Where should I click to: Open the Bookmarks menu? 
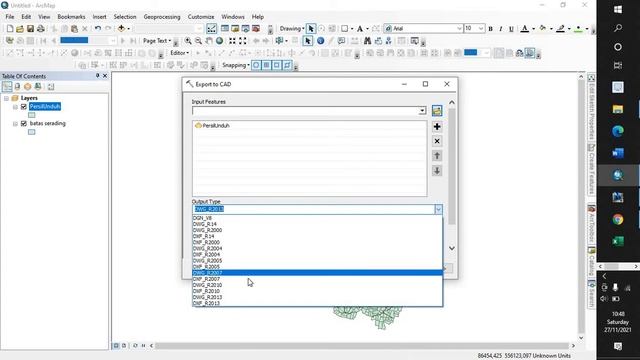pyautogui.click(x=71, y=17)
